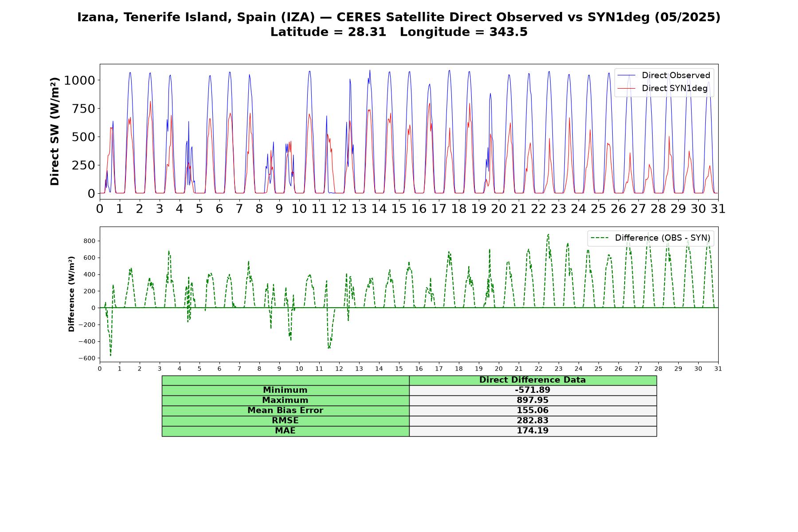Click day 15 tick on upper chart axis

(399, 208)
